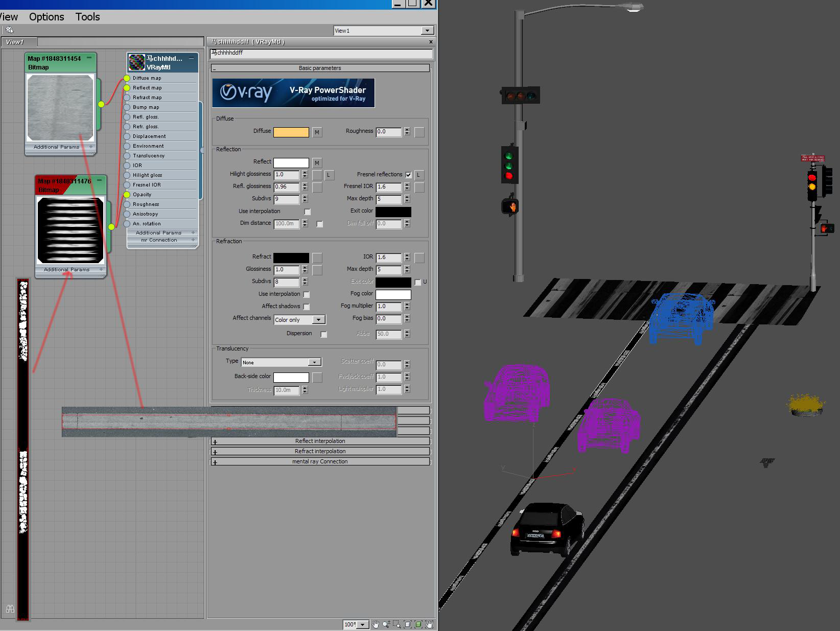Image resolution: width=840 pixels, height=631 pixels.
Task: Click the orange Diffuse color swatch
Action: pyautogui.click(x=291, y=132)
